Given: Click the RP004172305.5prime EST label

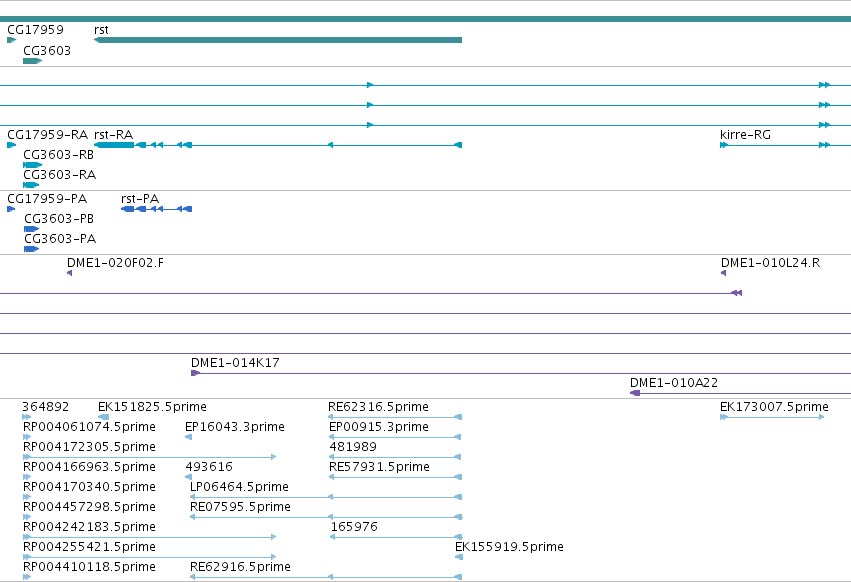Looking at the screenshot, I should point(89,447).
